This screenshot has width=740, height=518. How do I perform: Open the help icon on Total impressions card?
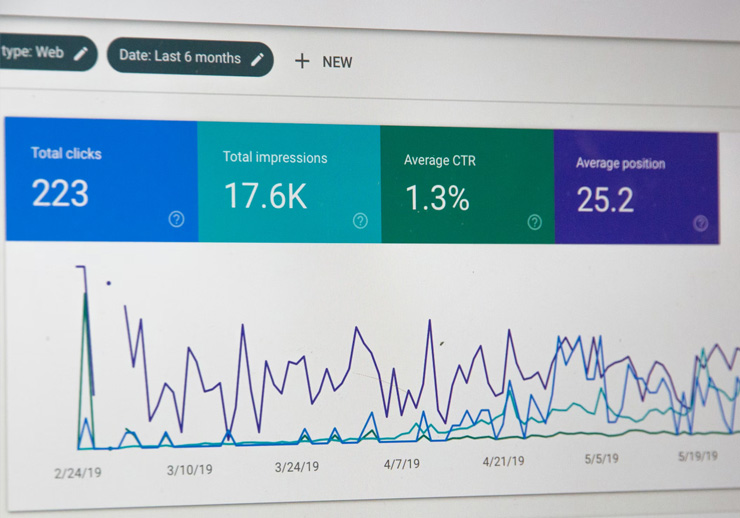click(x=360, y=221)
